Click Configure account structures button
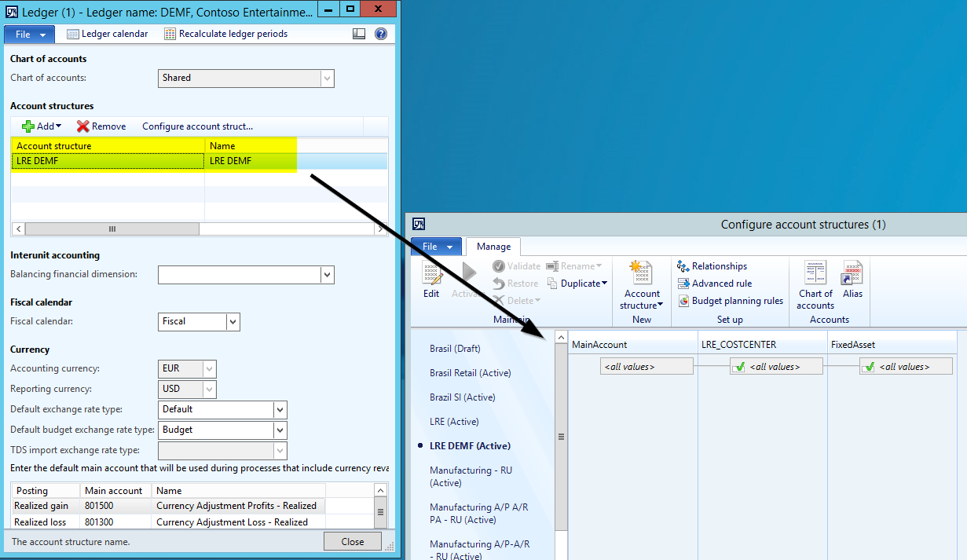This screenshot has height=560, width=967. pos(197,126)
